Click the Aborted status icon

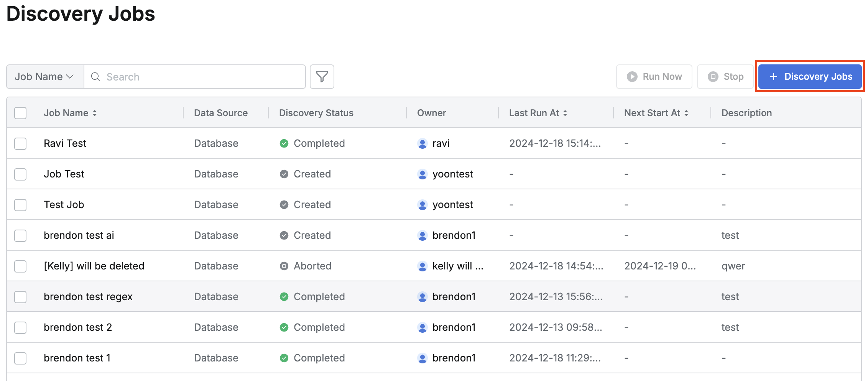(x=284, y=266)
